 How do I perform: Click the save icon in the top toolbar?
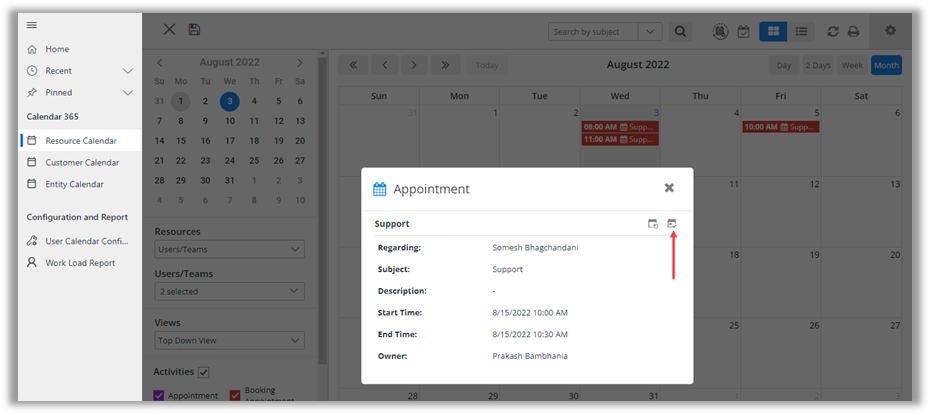[x=194, y=31]
